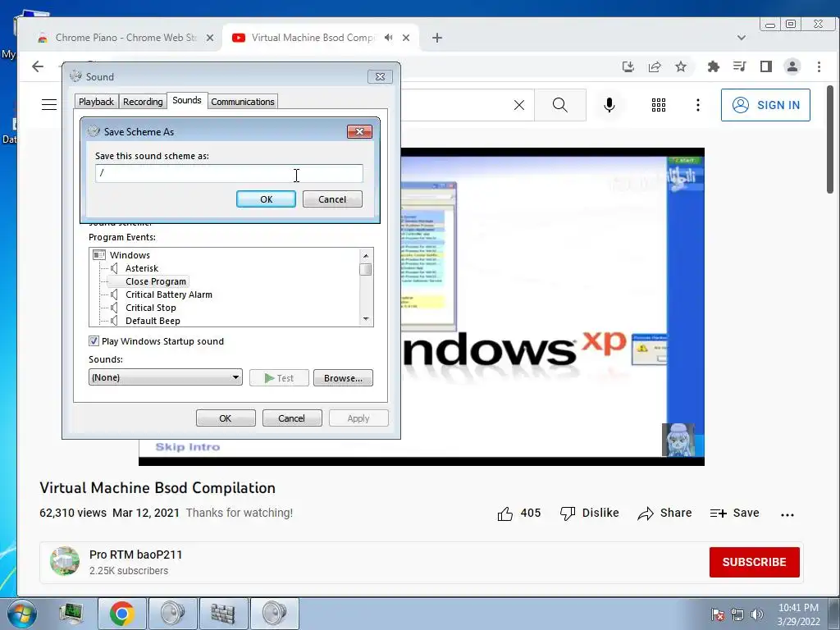Mute tab audio speaker icon
840x630 pixels.
(x=388, y=38)
